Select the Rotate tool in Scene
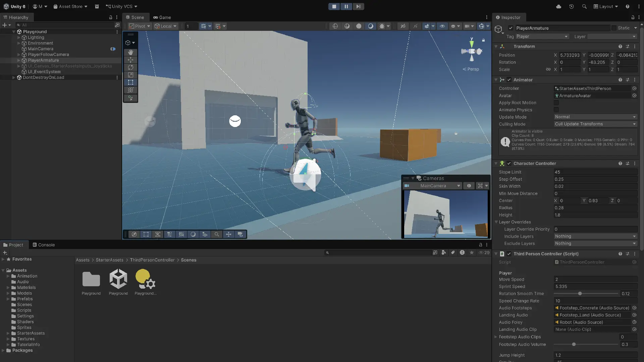Image resolution: width=644 pixels, height=362 pixels. point(130,67)
